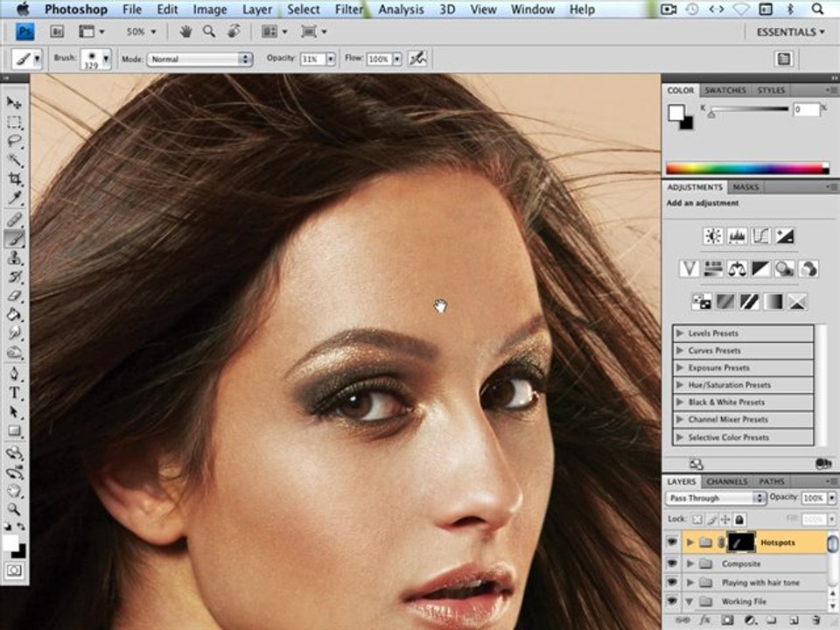The height and width of the screenshot is (630, 840).
Task: Toggle lock position
Action: [725, 519]
